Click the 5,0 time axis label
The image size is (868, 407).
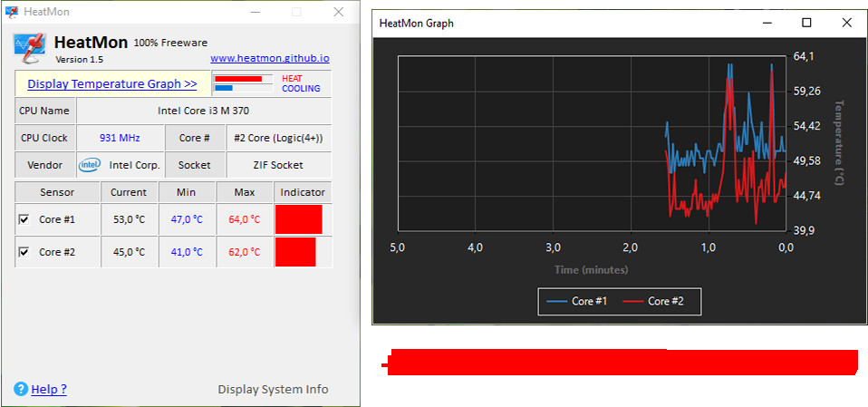click(x=398, y=247)
